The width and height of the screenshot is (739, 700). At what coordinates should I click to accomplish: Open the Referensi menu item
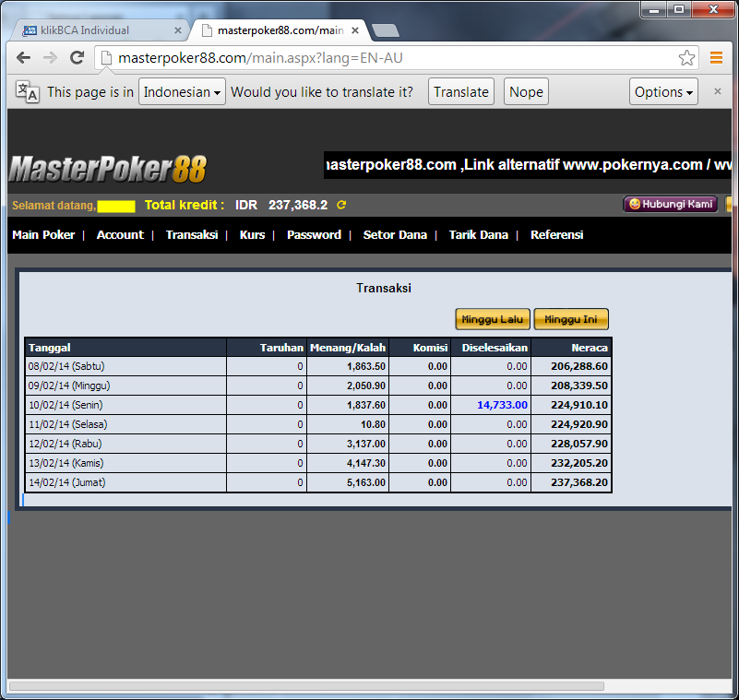point(556,234)
